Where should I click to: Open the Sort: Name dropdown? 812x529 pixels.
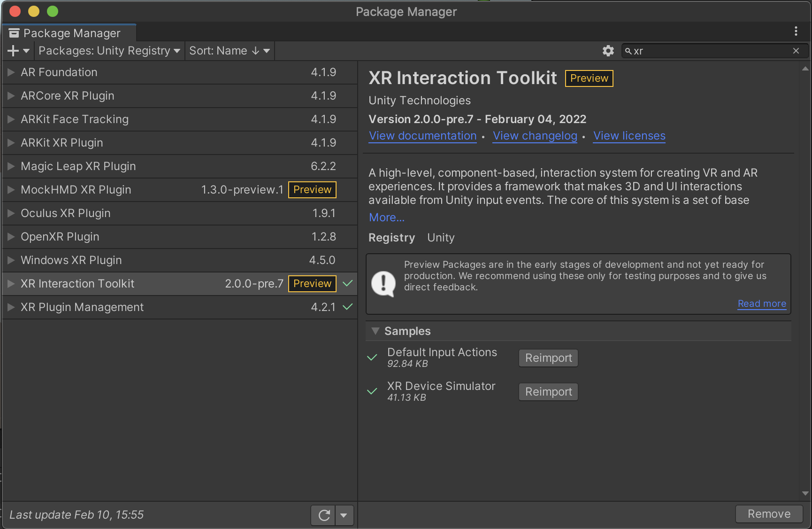[229, 51]
